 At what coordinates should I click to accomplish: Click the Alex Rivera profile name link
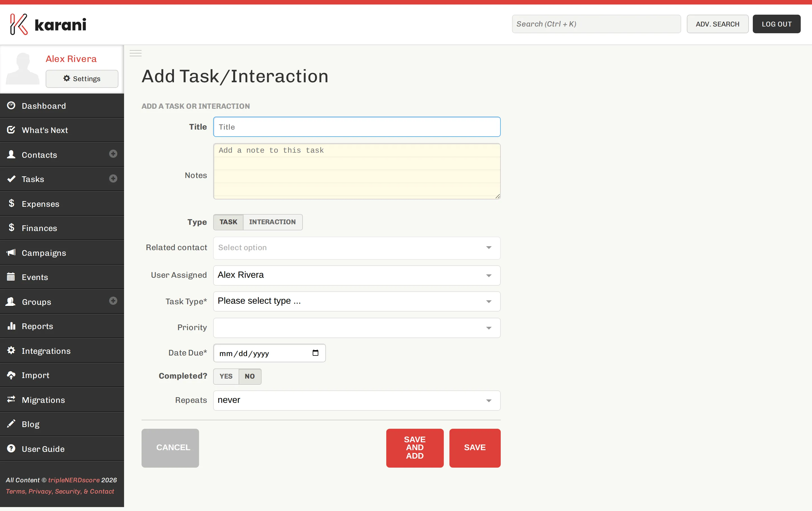click(71, 59)
